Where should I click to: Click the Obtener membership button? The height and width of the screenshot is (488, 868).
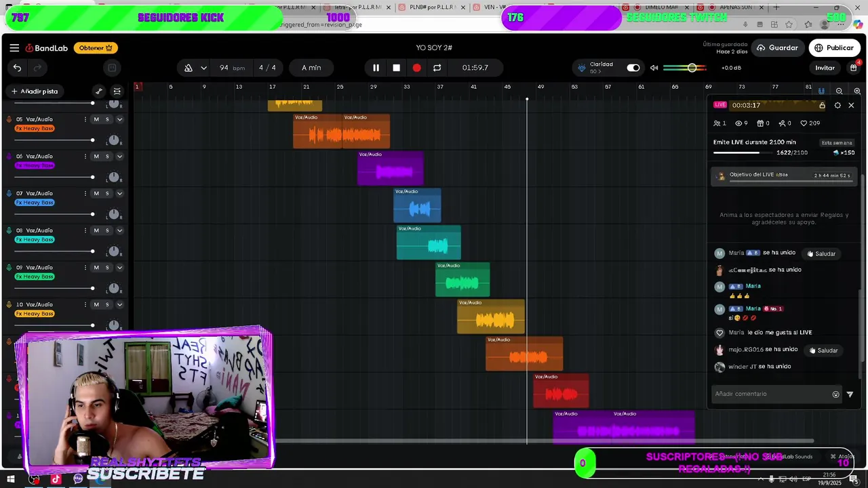(x=96, y=48)
